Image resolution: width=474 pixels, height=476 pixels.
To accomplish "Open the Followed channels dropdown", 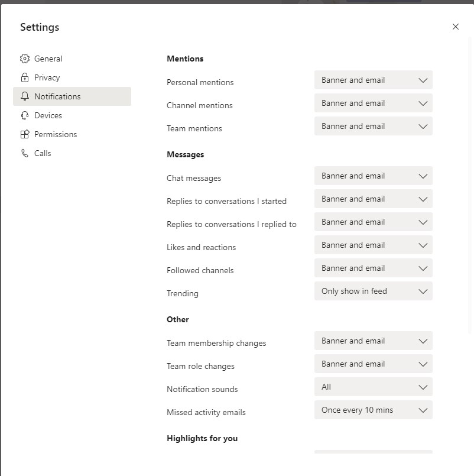I will pyautogui.click(x=373, y=268).
